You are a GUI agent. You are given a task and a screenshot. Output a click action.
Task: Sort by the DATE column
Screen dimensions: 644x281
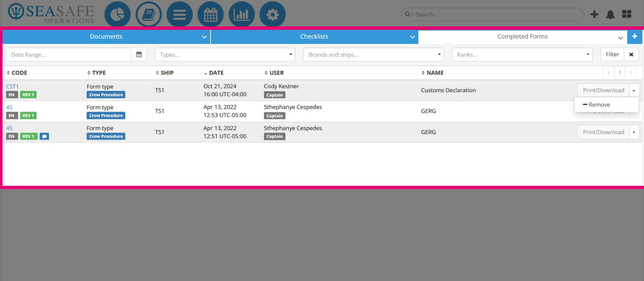(214, 73)
